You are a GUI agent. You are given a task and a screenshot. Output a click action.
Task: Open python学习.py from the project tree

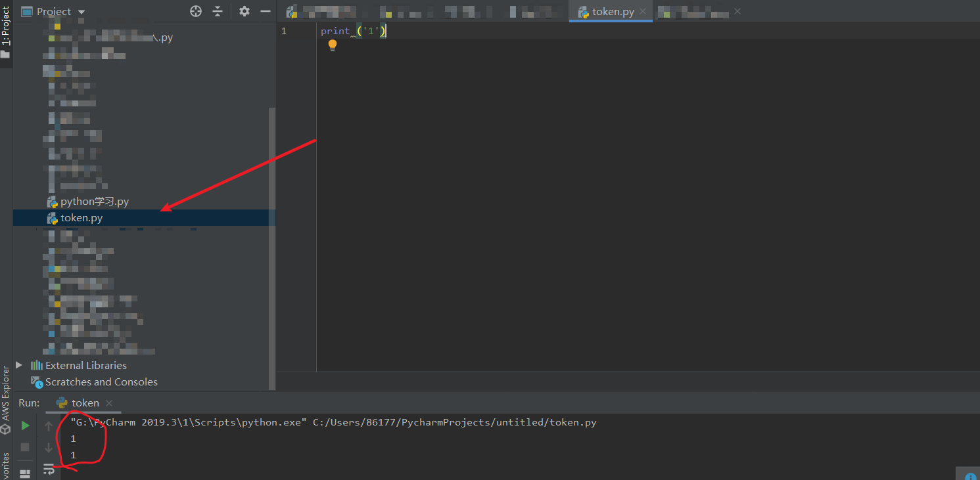pyautogui.click(x=94, y=201)
